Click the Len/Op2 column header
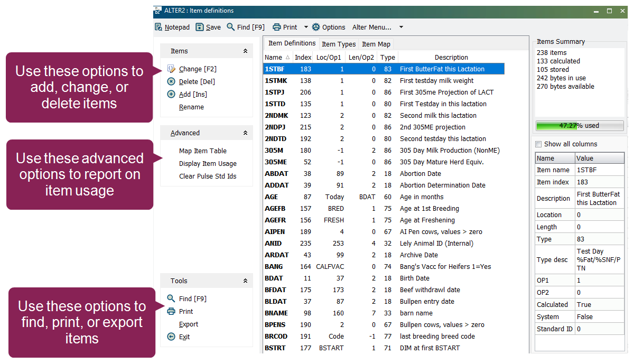Image resolution: width=634 pixels, height=364 pixels. 361,58
